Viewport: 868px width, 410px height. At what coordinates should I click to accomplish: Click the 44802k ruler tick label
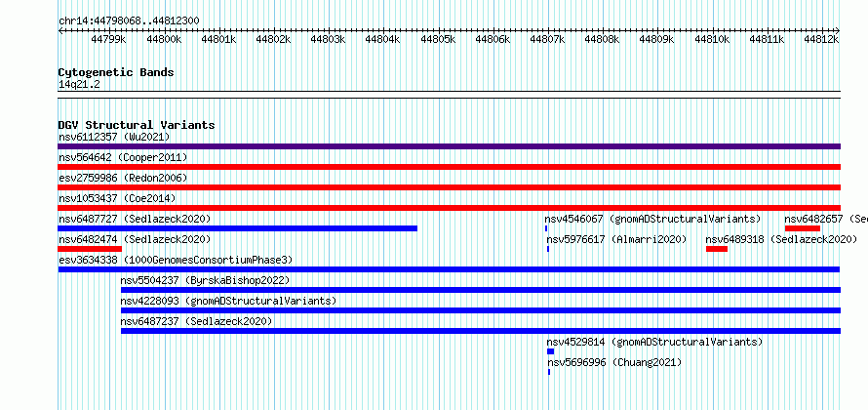tap(273, 39)
